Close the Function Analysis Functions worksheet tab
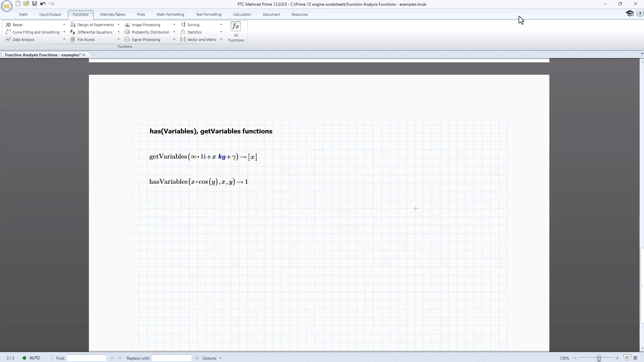Viewport: 644px width, 362px height. click(84, 55)
